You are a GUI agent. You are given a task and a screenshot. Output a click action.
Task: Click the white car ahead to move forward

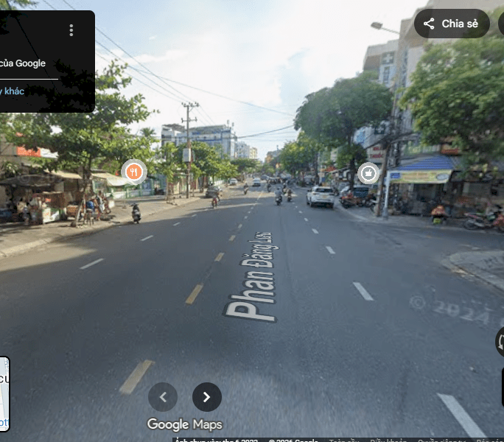pos(321,196)
